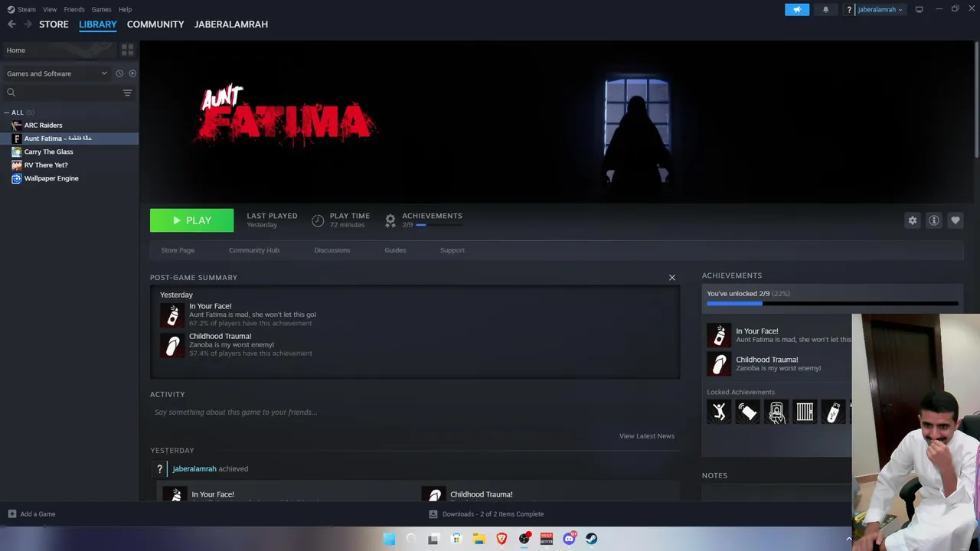Image resolution: width=980 pixels, height=551 pixels.
Task: Switch to the LIBRARY tab
Action: coord(98,24)
